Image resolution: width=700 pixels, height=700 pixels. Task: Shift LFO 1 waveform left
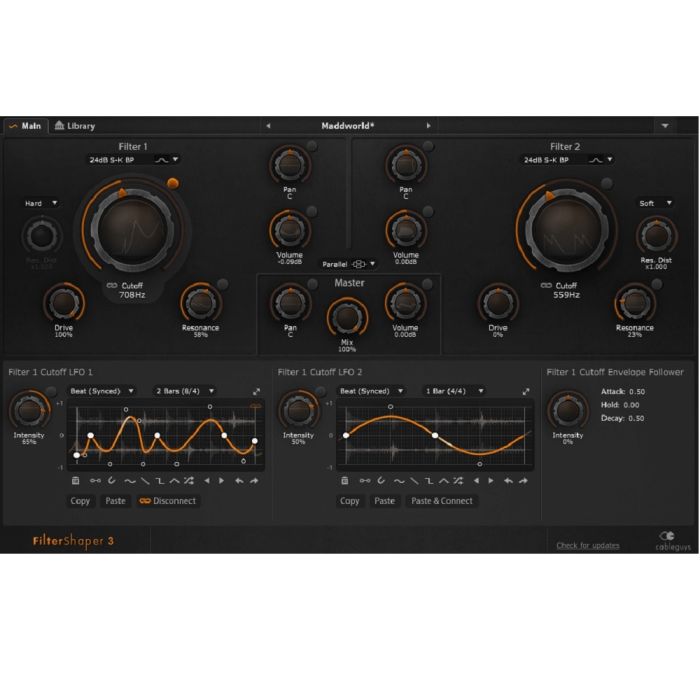(207, 481)
